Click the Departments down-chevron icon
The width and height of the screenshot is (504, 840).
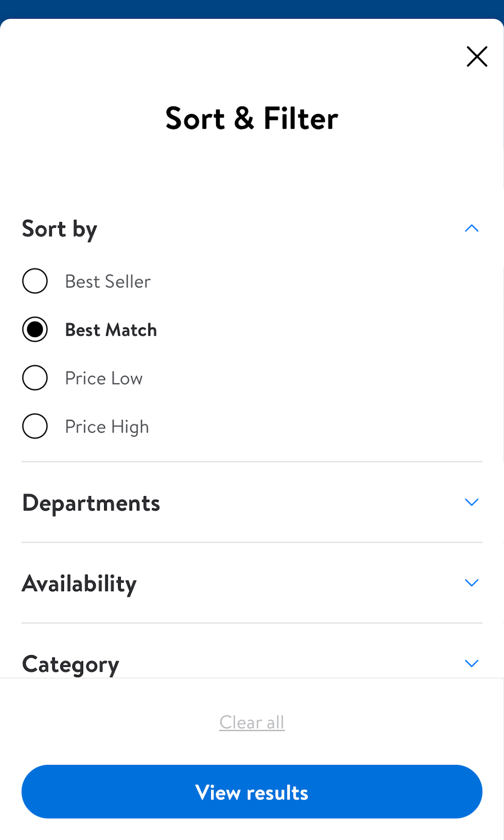(472, 502)
